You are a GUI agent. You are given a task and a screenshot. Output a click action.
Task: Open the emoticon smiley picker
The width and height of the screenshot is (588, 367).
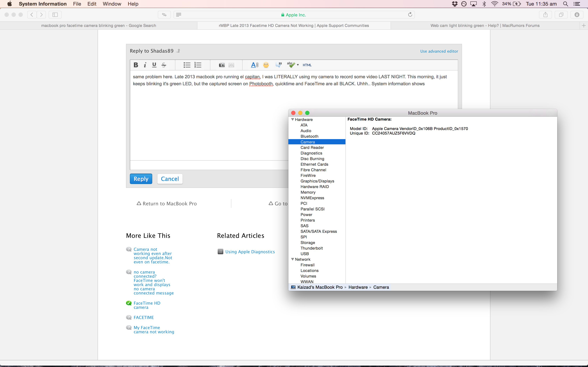pyautogui.click(x=266, y=65)
